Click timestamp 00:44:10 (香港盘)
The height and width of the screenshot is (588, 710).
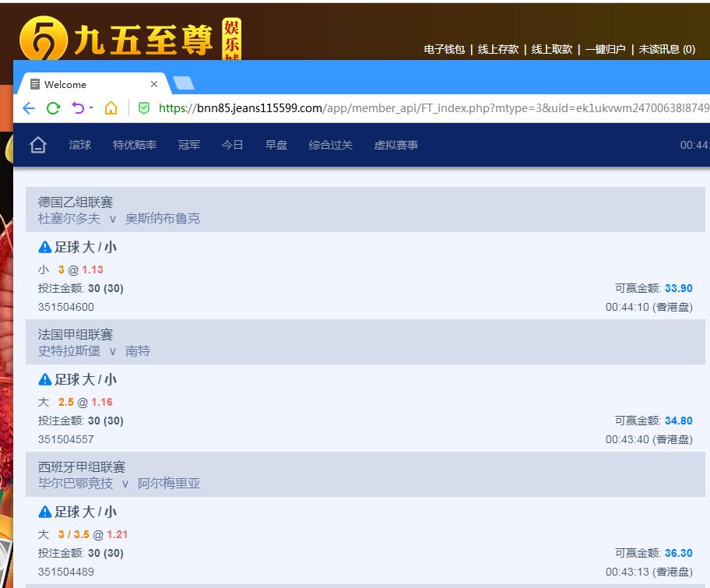pyautogui.click(x=649, y=307)
